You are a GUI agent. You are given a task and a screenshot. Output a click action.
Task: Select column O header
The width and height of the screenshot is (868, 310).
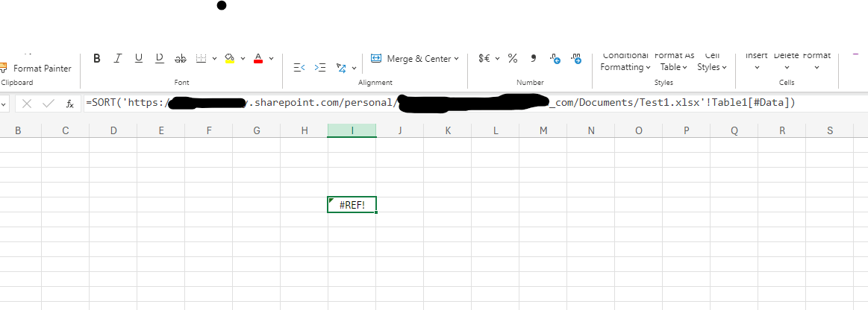tap(639, 130)
